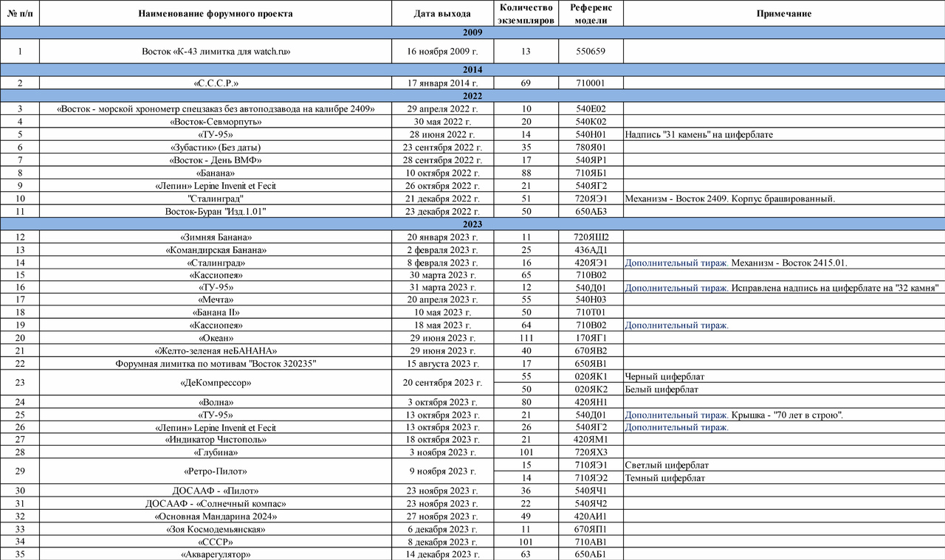Select the date '30 марта 2023 г.'
945x560 pixels.
[x=442, y=275]
